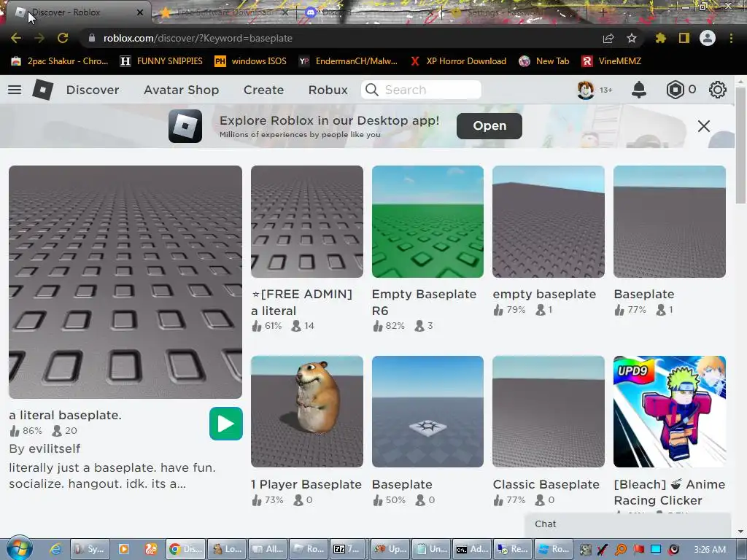Open the Desktop app with Open button

(489, 125)
